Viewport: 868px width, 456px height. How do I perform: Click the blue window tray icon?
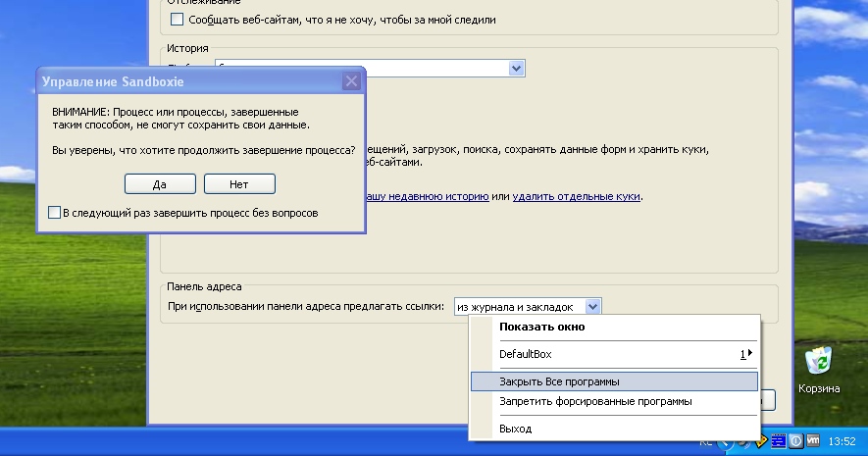pos(779,441)
